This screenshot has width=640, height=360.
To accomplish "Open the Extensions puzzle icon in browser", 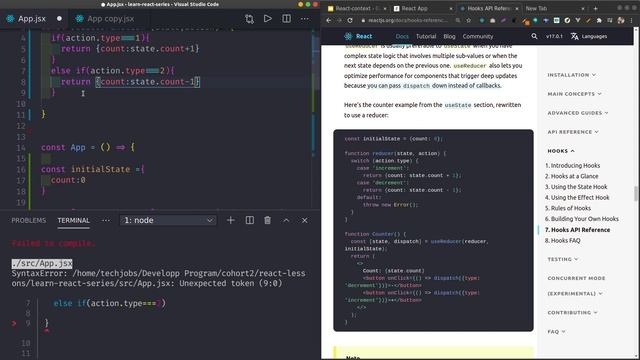I will point(599,20).
